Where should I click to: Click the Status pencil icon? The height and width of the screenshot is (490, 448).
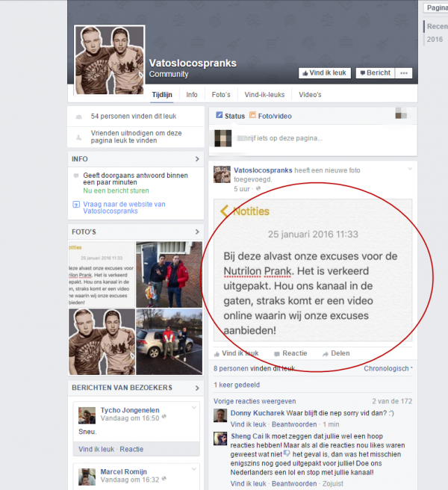(x=220, y=115)
